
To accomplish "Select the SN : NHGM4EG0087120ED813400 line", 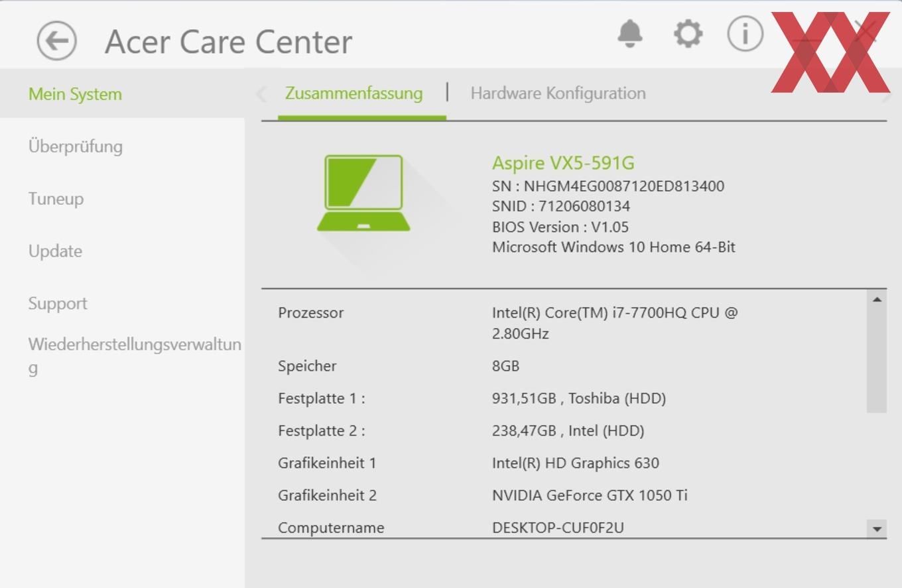I will click(608, 186).
